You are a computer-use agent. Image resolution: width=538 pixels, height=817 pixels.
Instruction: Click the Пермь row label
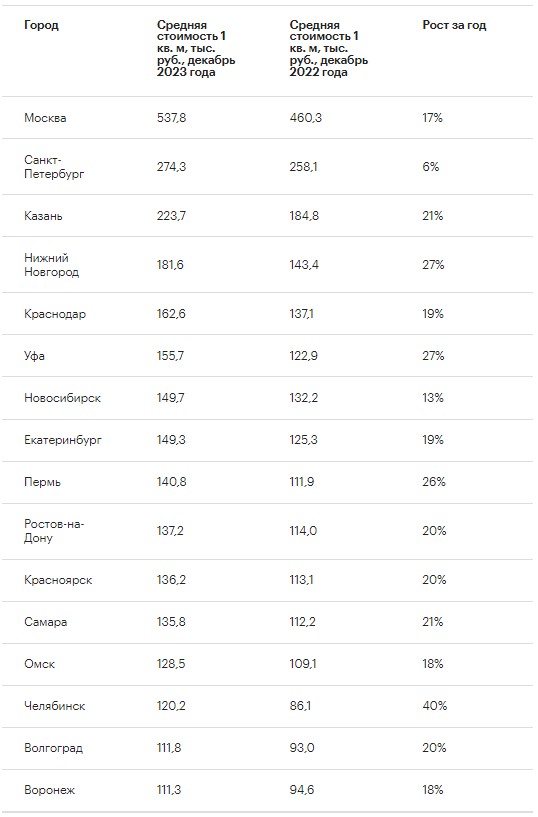pos(42,482)
